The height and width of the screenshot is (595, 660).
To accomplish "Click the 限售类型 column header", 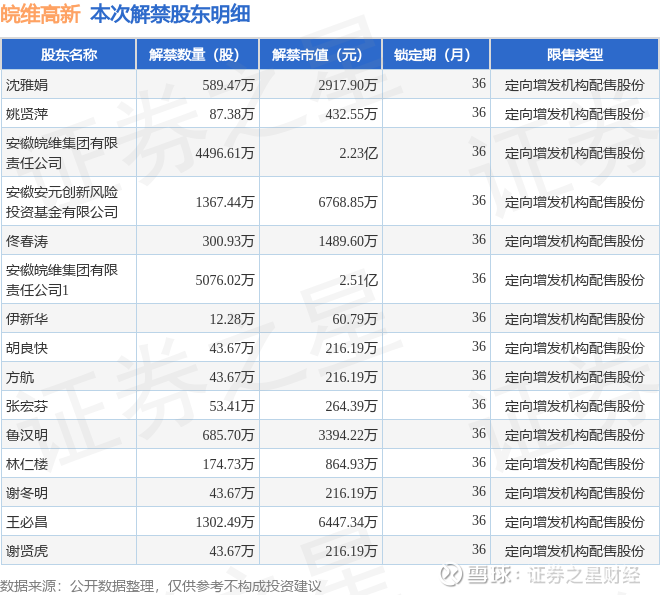I will coord(575,54).
